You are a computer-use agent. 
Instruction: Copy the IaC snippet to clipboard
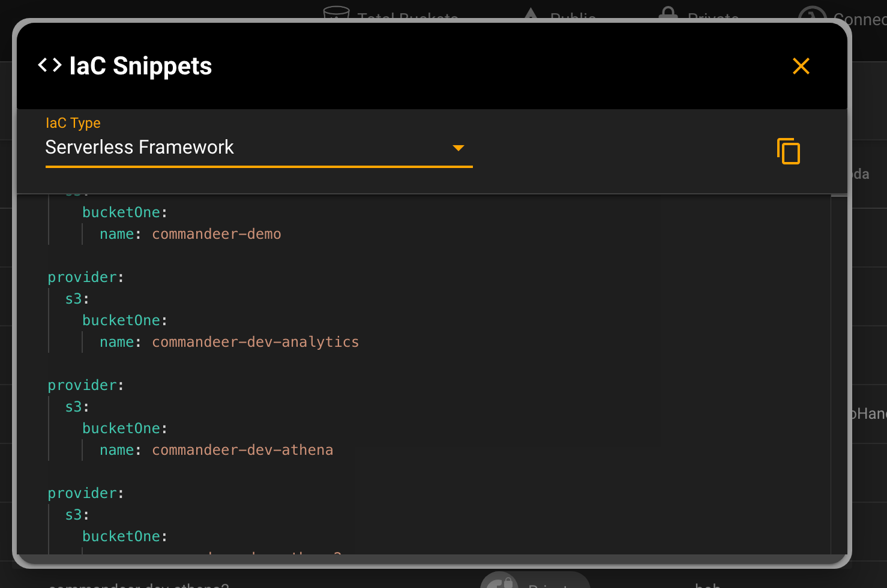point(789,151)
